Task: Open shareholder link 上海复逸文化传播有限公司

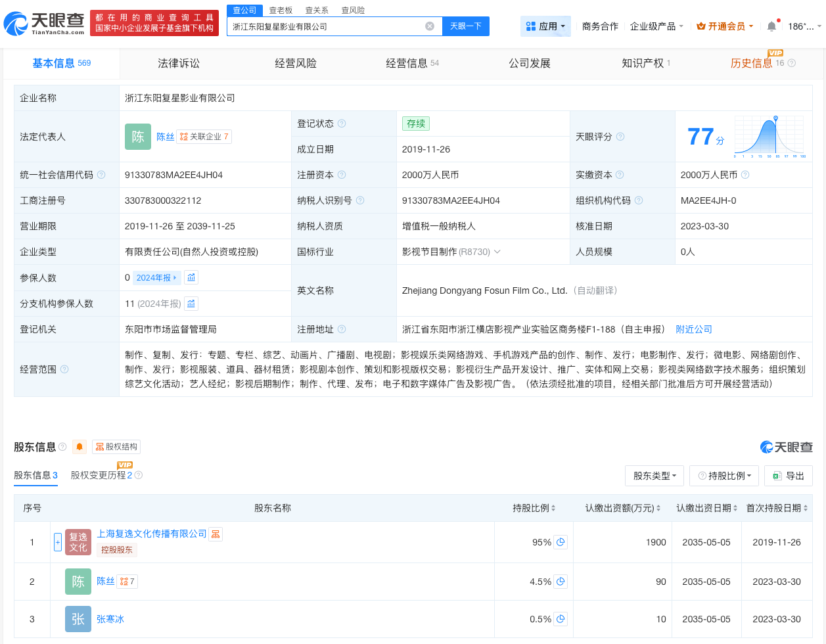Action: tap(152, 534)
